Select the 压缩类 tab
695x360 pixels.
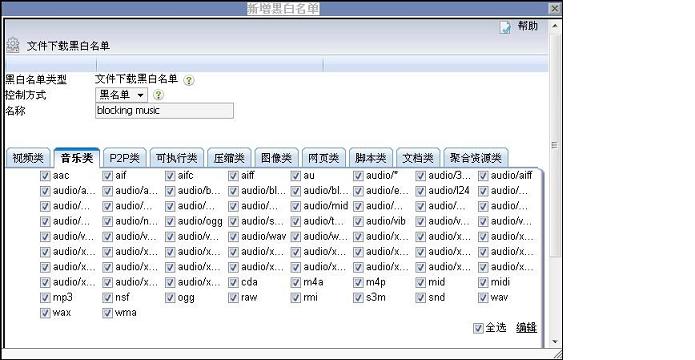pos(229,158)
